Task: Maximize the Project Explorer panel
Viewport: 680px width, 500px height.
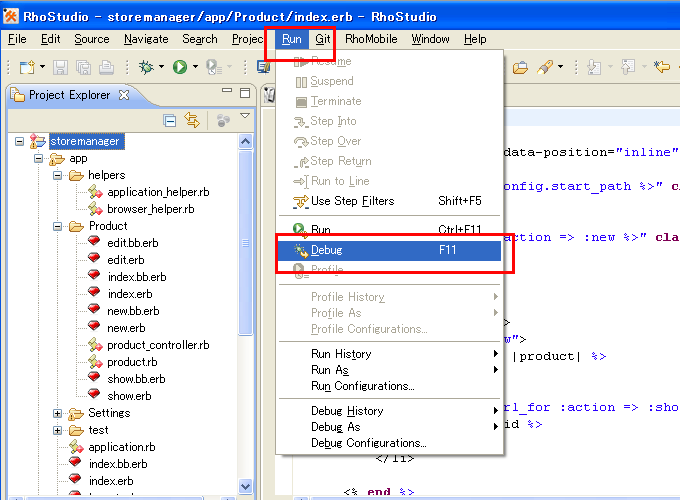Action: pos(245,93)
